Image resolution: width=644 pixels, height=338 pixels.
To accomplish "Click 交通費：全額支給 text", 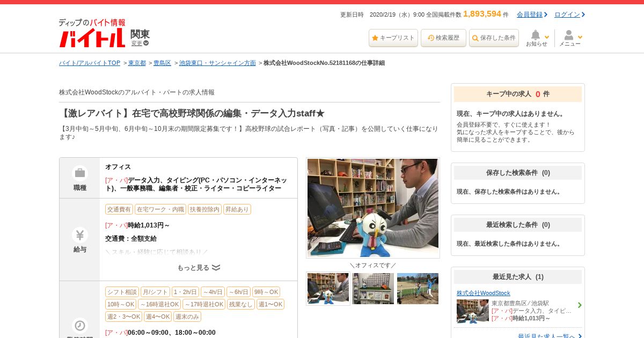I will coord(131,239).
